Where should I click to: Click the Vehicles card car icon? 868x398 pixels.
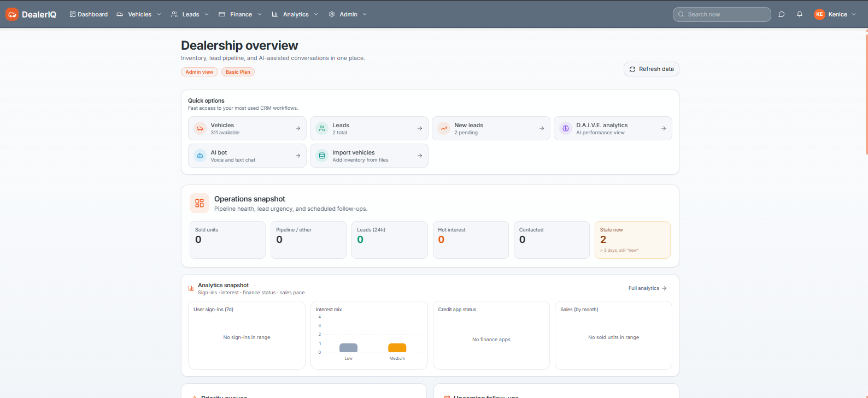[200, 128]
